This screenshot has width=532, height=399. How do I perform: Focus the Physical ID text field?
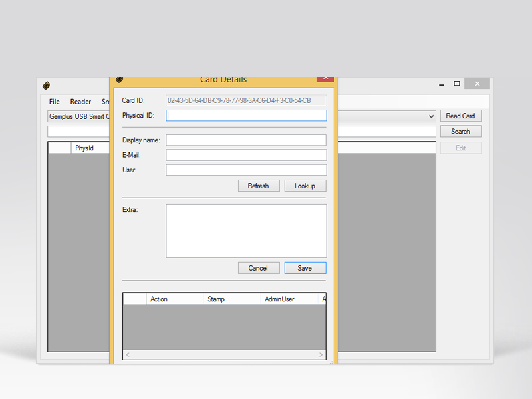click(246, 115)
